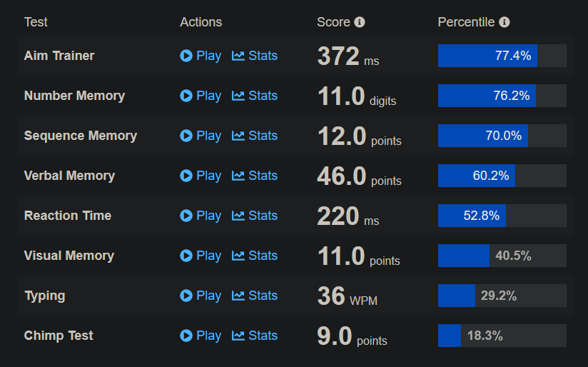This screenshot has width=588, height=367.
Task: Click the play icon for Typing
Action: [186, 296]
